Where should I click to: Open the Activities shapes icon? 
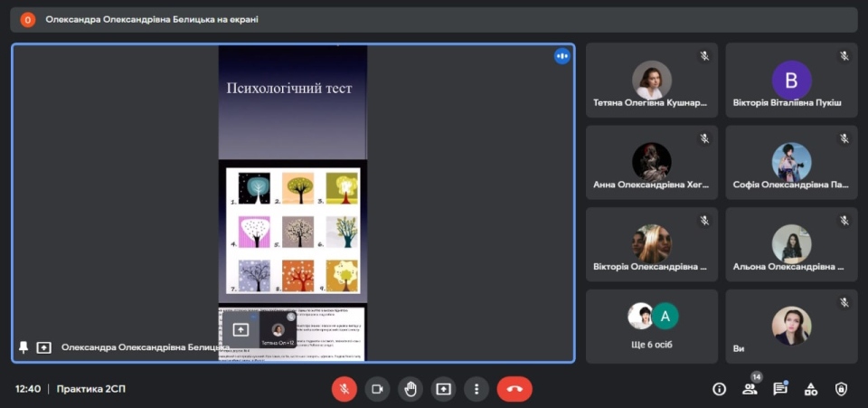(811, 389)
